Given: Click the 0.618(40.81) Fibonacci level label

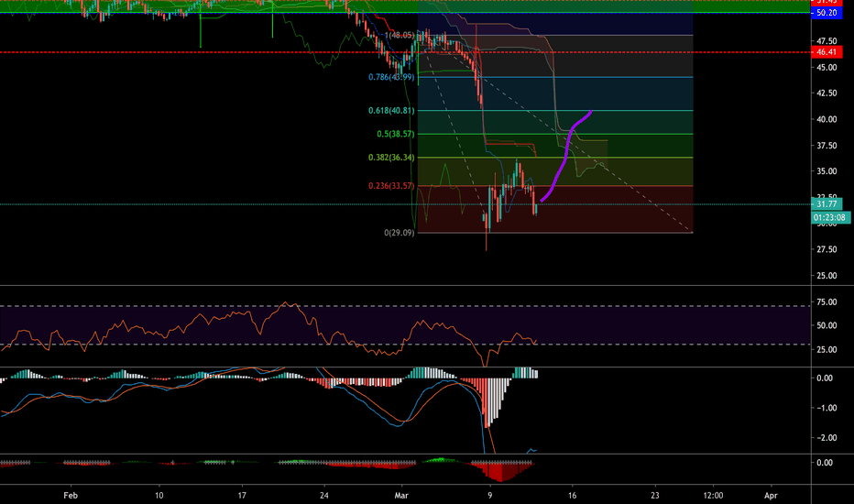Looking at the screenshot, I should (x=391, y=111).
